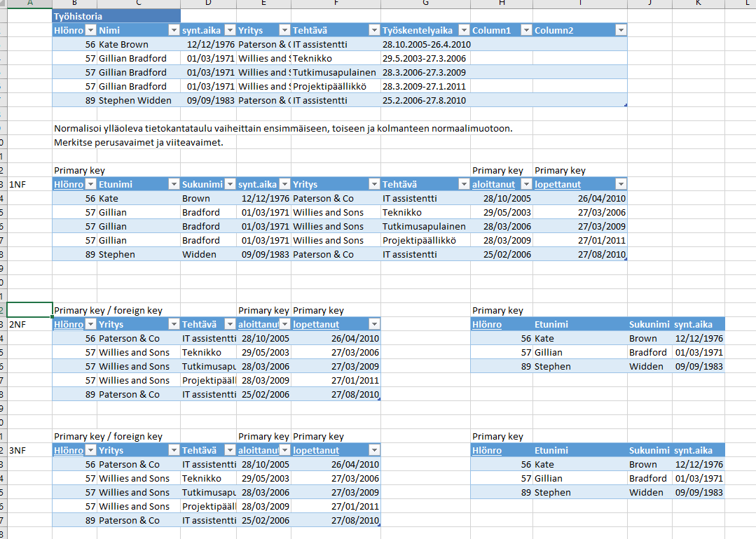This screenshot has height=539, width=756.
Task: Click the Työhistoria title cell
Action: tap(116, 15)
